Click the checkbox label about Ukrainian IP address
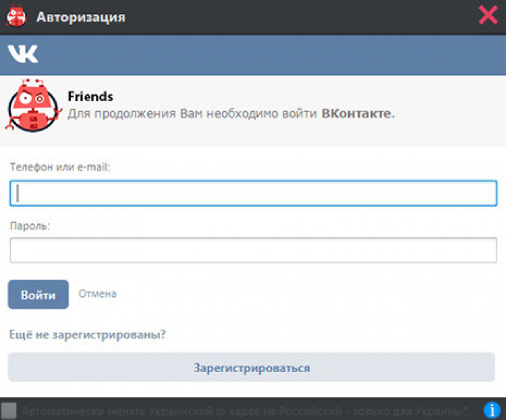506x420 pixels. point(244,410)
